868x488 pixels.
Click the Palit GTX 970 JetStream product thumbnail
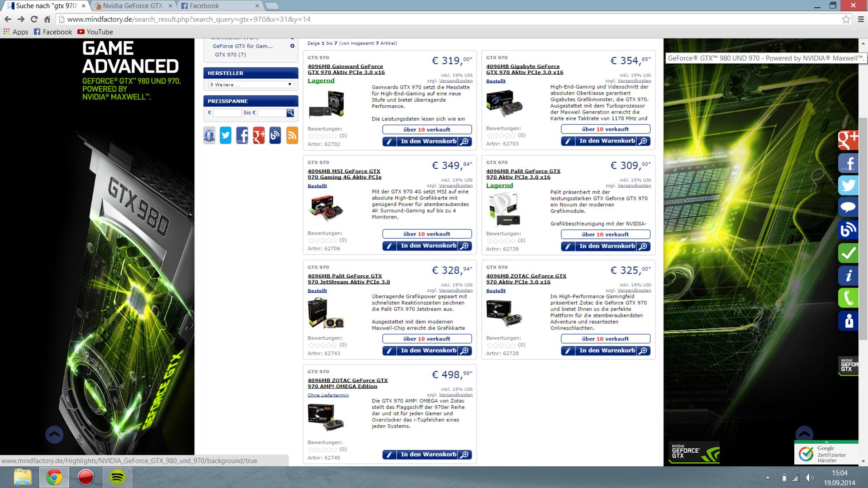pyautogui.click(x=326, y=314)
